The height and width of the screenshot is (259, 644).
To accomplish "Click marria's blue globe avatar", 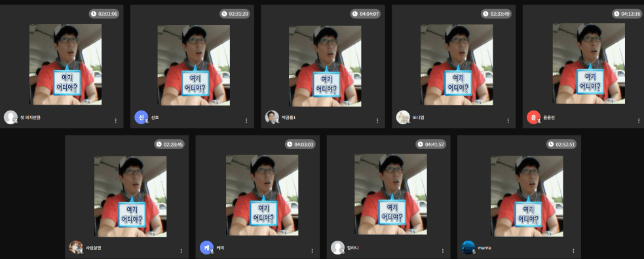I will [468, 247].
